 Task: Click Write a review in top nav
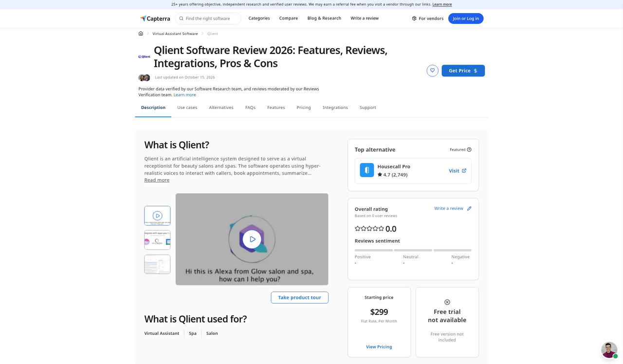365,18
